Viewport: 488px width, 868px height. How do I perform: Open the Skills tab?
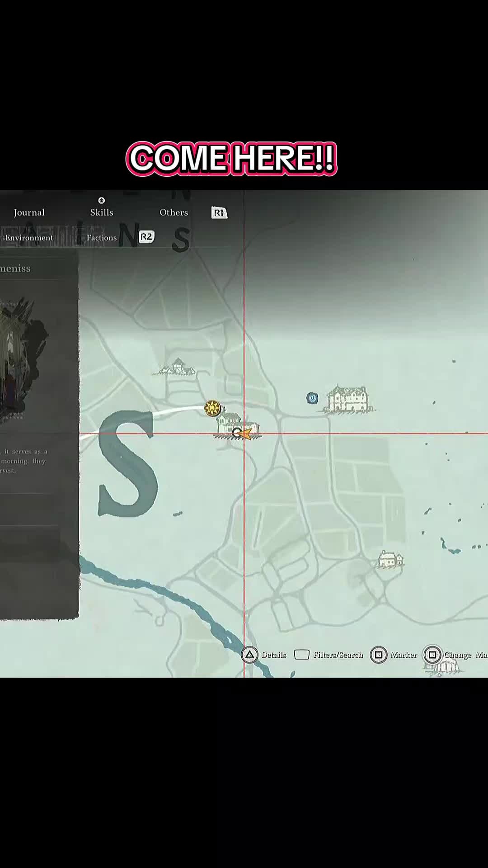pos(102,212)
